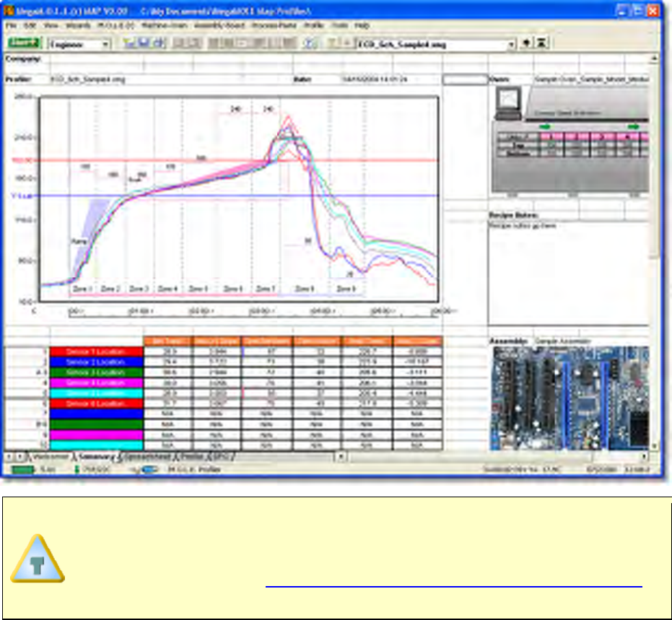Click the arrow icon right of file dropdown
This screenshot has height=620, width=672.
(x=527, y=43)
